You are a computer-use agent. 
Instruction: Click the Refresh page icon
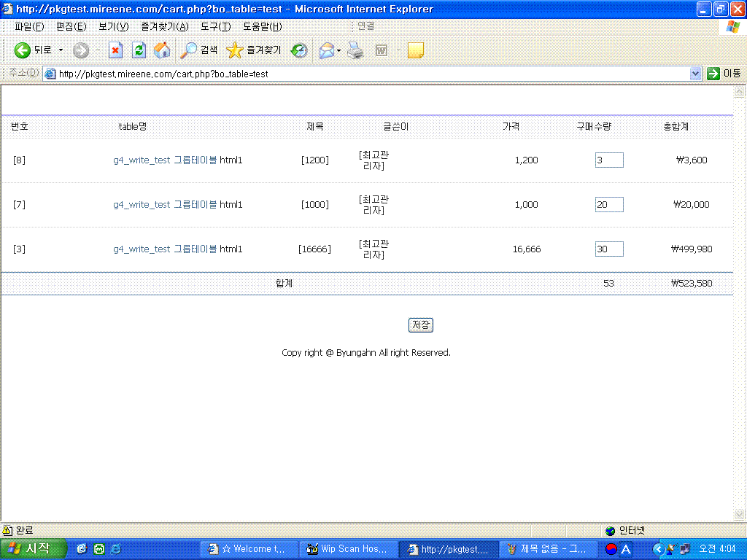point(139,50)
